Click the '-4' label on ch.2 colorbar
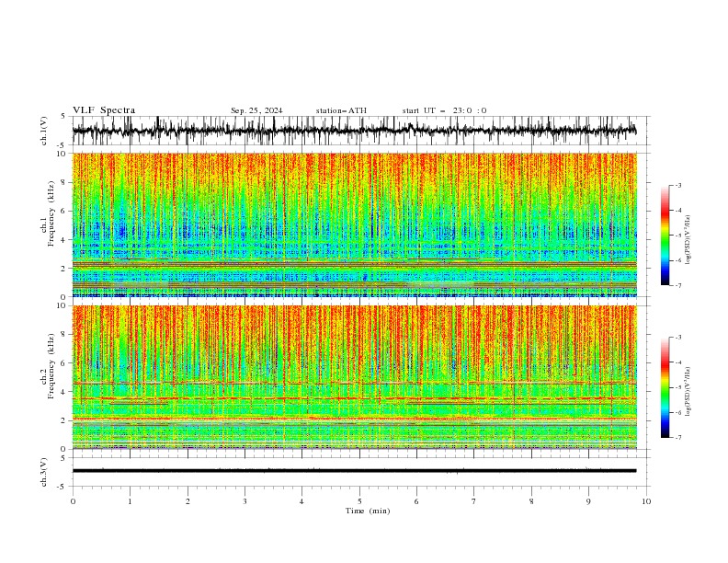 pyautogui.click(x=677, y=362)
